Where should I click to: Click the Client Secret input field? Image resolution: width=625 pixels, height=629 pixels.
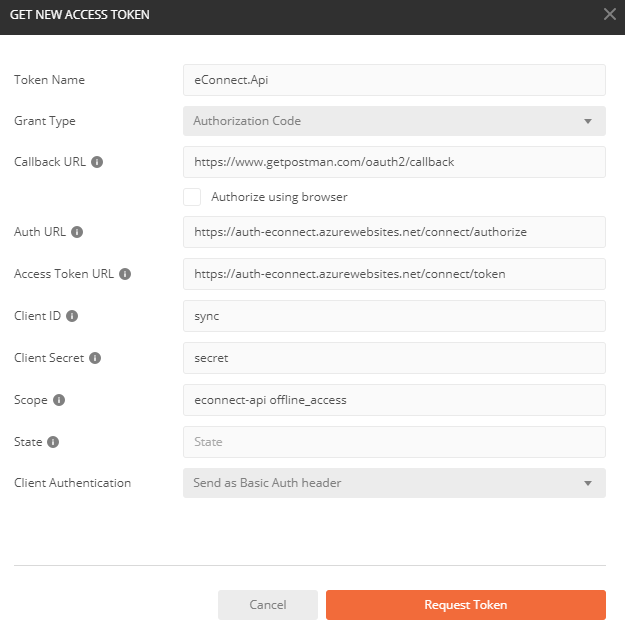click(x=394, y=358)
